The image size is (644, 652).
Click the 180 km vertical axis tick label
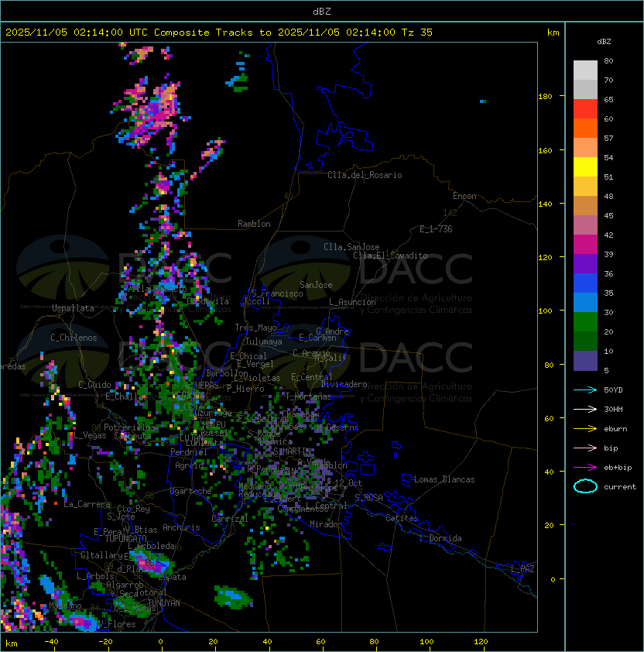click(545, 97)
